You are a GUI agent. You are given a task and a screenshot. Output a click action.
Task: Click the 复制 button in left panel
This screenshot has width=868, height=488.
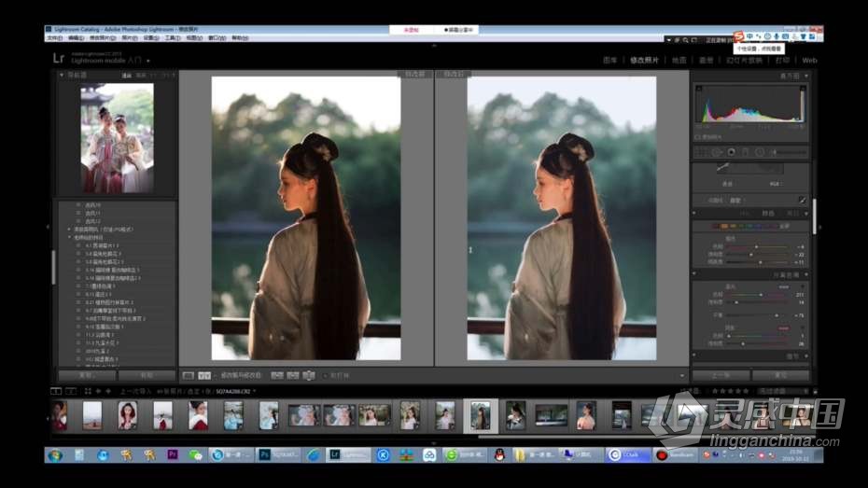point(87,375)
